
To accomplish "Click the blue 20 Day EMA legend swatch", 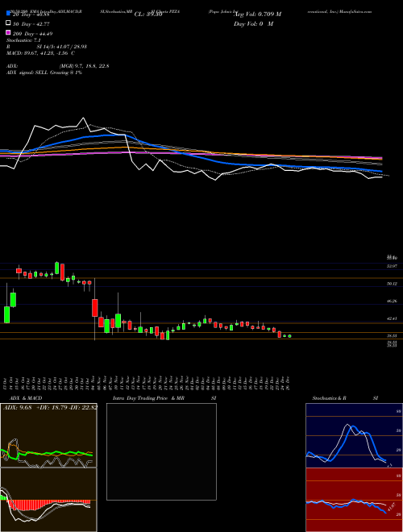I will (x=8, y=14).
